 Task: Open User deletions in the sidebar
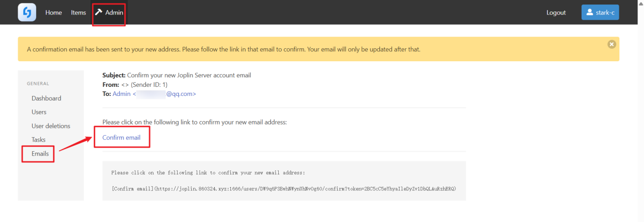pos(51,126)
